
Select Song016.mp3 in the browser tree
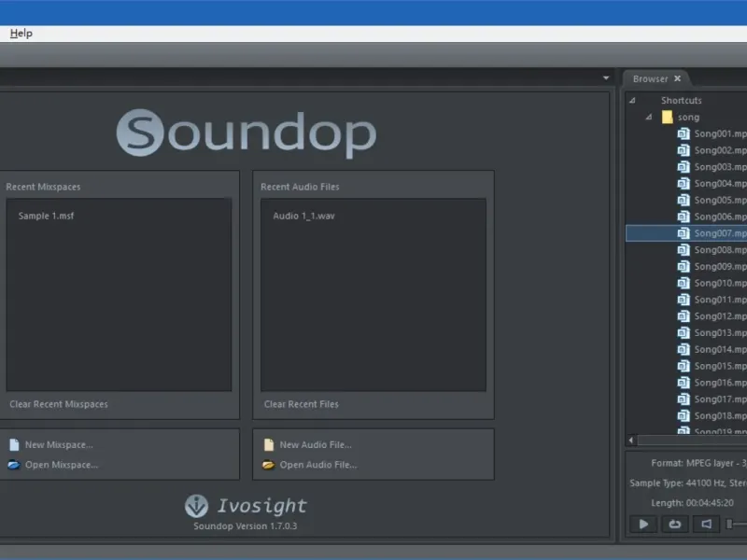tap(720, 383)
